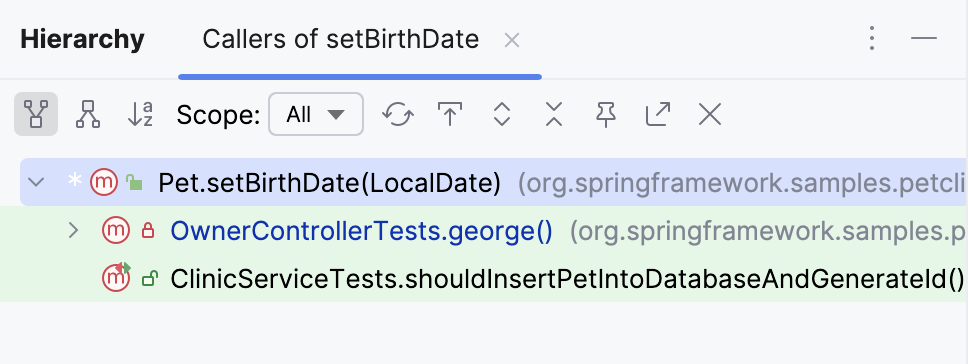Close the Callers of setBirthDate tab
Viewport: 968px width, 364px height.
click(x=512, y=41)
